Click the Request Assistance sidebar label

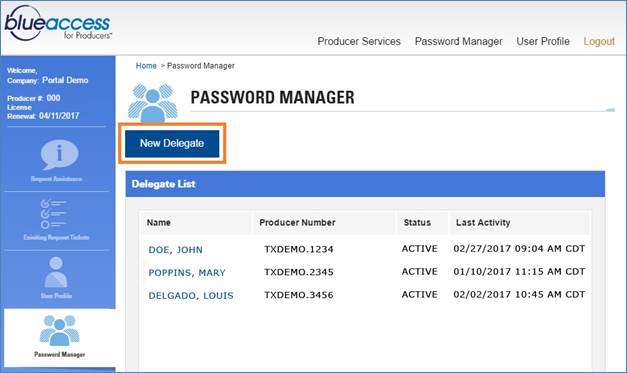pyautogui.click(x=56, y=179)
